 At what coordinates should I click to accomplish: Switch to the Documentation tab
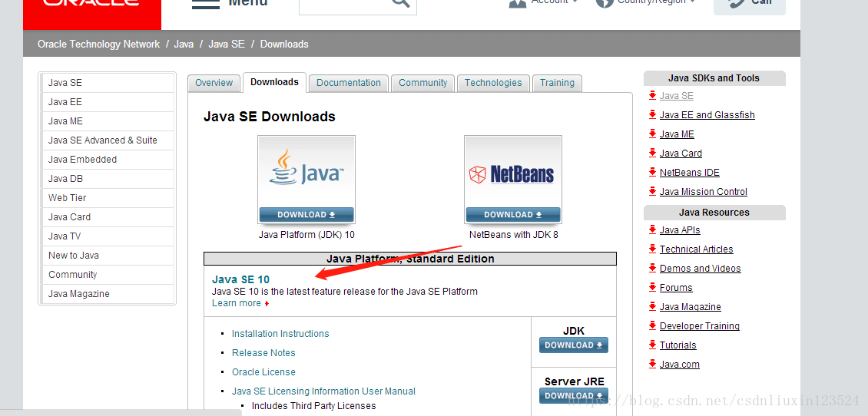click(349, 83)
